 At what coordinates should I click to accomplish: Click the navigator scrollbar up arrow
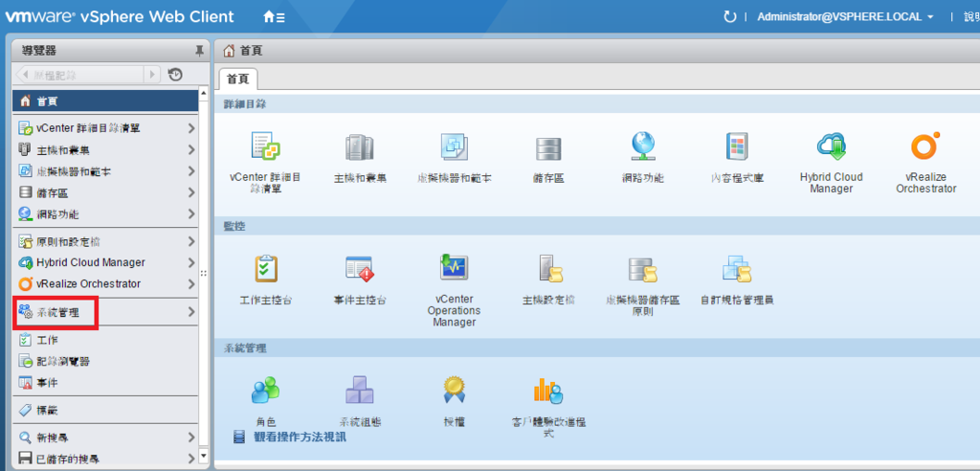pyautogui.click(x=203, y=95)
